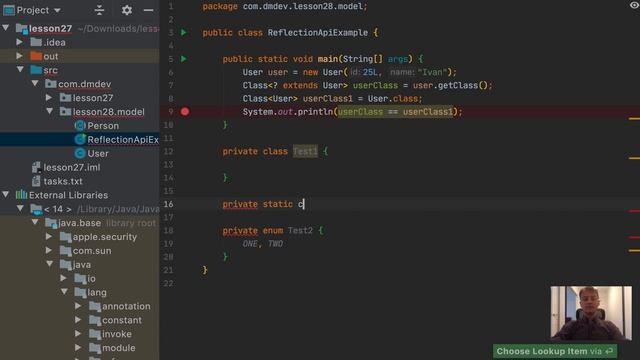
Task: Click the lesson27.iml file icon
Action: (36, 167)
